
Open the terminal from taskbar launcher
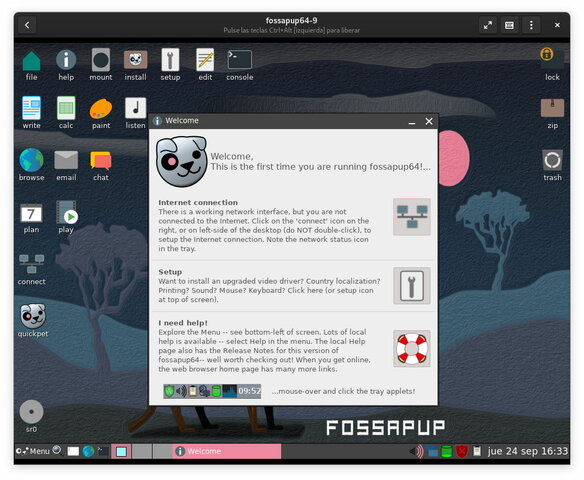point(103,451)
